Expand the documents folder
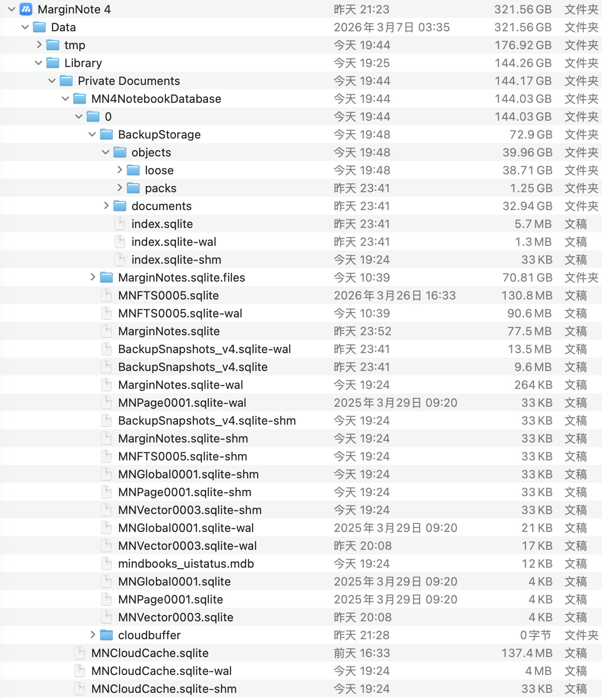Viewport: 602px width, 700px height. coord(106,206)
